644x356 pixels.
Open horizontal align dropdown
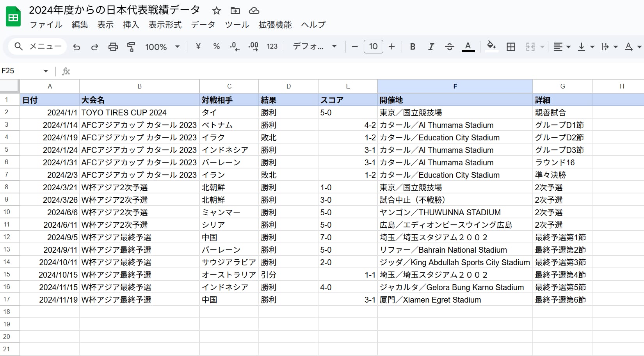click(562, 47)
